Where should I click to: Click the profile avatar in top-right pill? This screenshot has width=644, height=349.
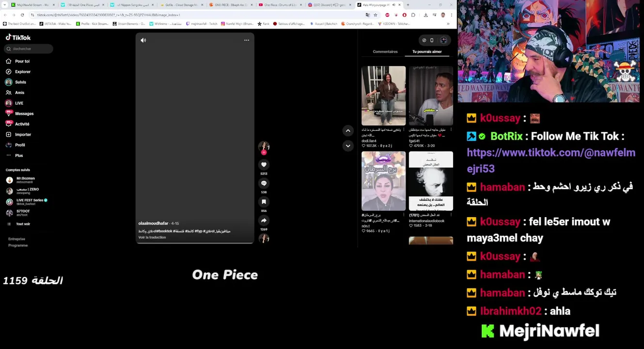(x=443, y=40)
